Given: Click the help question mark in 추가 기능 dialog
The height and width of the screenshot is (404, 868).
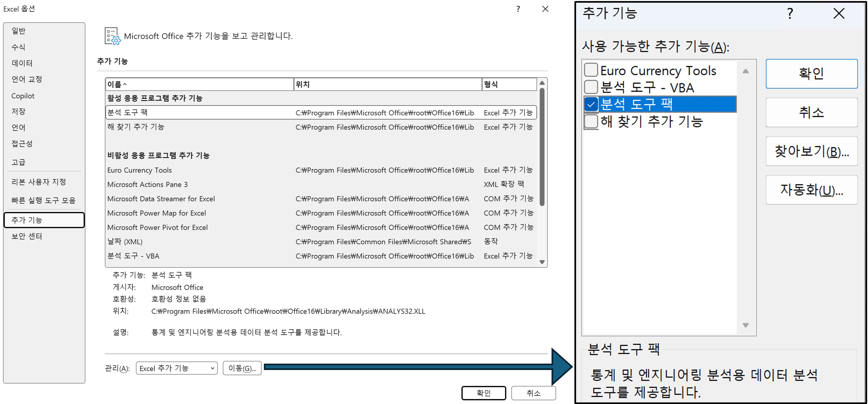Looking at the screenshot, I should click(790, 14).
